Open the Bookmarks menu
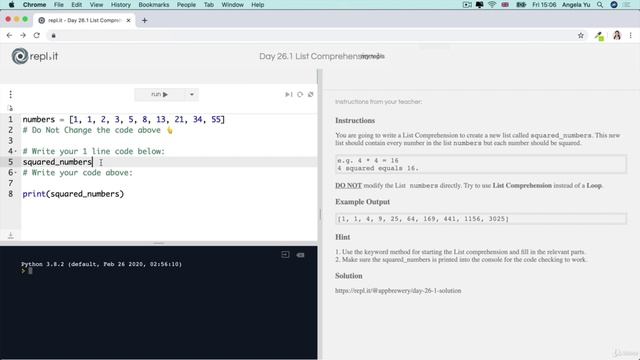 [154, 5]
